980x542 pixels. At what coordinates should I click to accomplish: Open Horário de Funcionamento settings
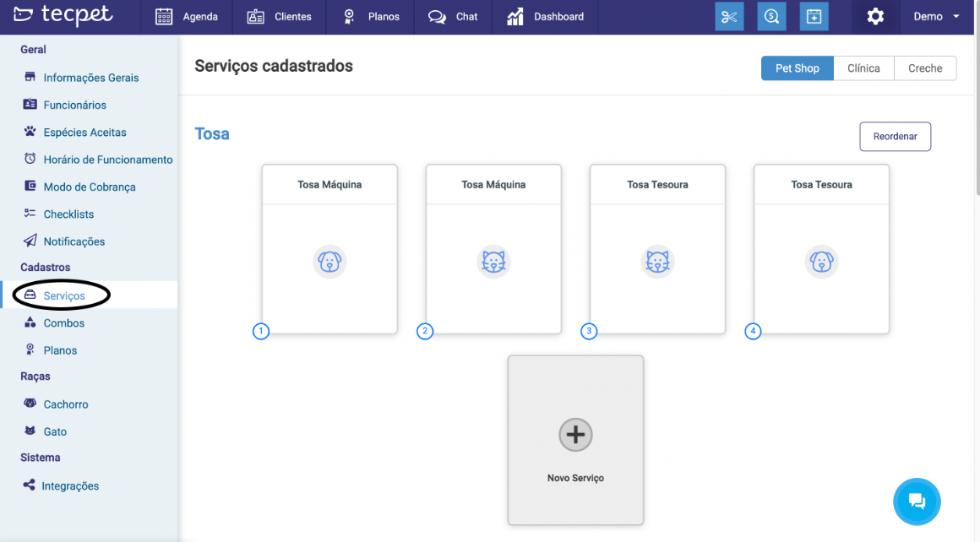point(107,160)
